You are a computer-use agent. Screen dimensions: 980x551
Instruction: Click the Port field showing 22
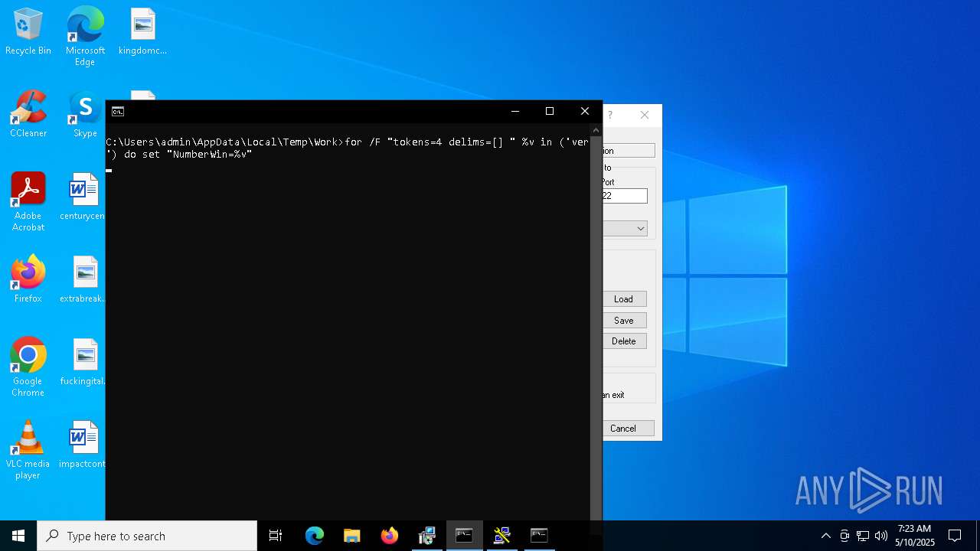(x=625, y=196)
